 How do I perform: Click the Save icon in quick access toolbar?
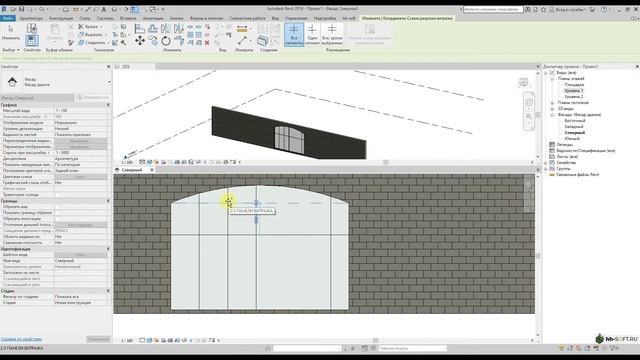(22, 9)
